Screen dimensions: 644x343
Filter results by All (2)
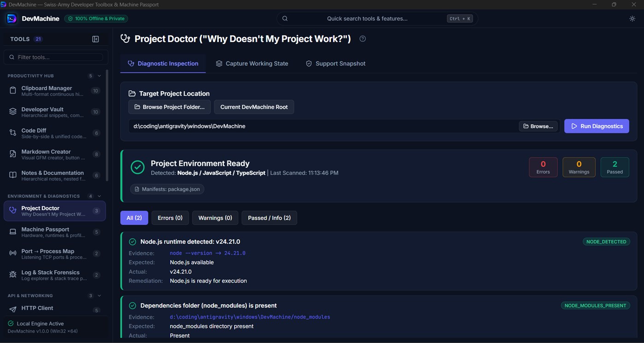[x=134, y=218]
